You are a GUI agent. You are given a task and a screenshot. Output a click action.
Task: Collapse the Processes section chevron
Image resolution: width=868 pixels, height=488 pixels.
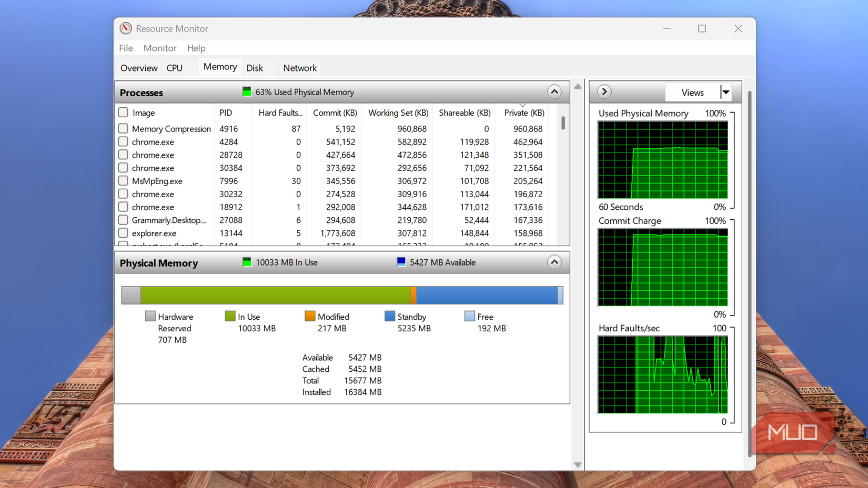554,91
